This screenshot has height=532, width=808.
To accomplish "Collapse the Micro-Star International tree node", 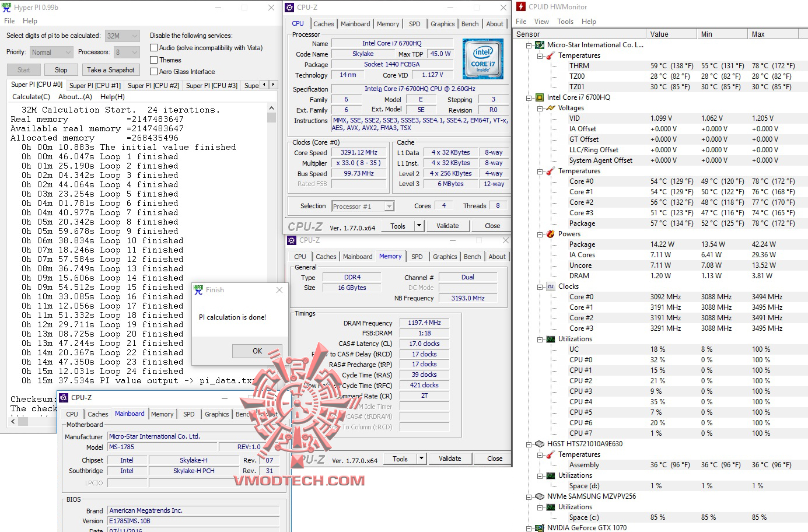I will tap(529, 45).
